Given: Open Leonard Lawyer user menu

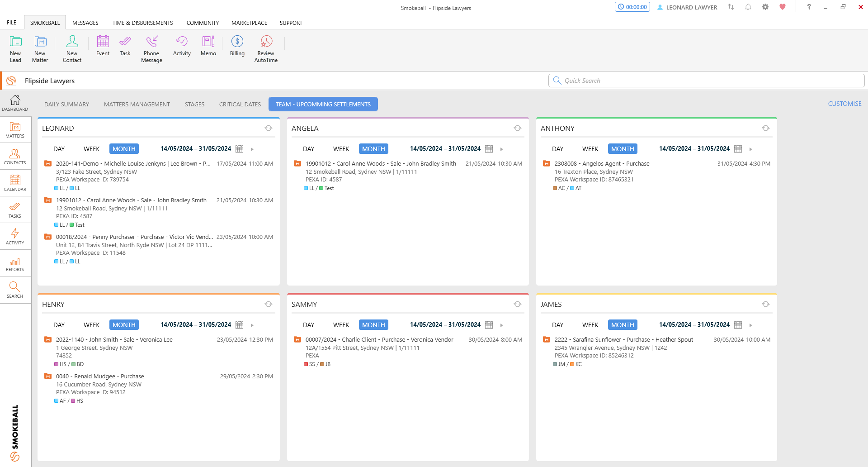Looking at the screenshot, I should 687,8.
